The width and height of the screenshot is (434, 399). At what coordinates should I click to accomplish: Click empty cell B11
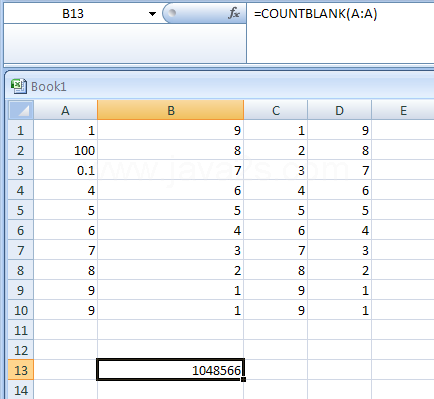point(171,330)
